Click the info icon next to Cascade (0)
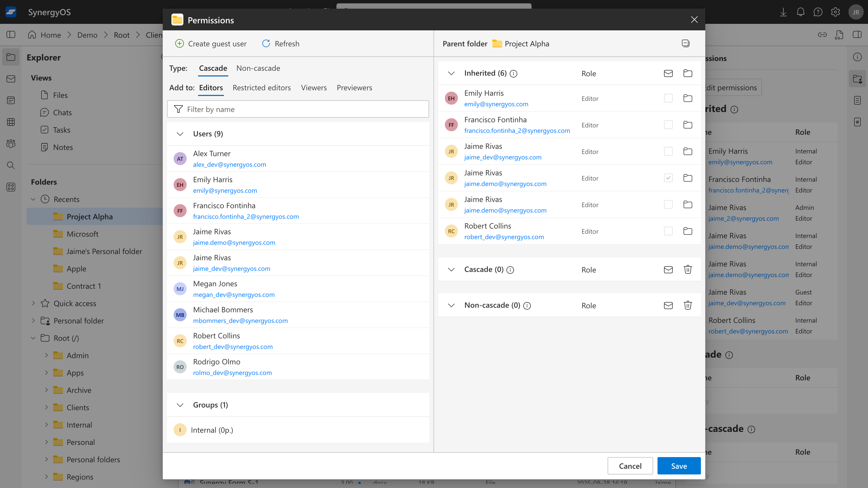The height and width of the screenshot is (488, 868). (x=510, y=270)
